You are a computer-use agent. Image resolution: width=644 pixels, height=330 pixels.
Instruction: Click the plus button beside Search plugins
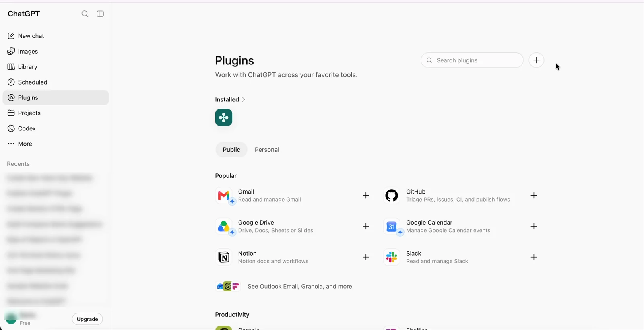pos(536,60)
